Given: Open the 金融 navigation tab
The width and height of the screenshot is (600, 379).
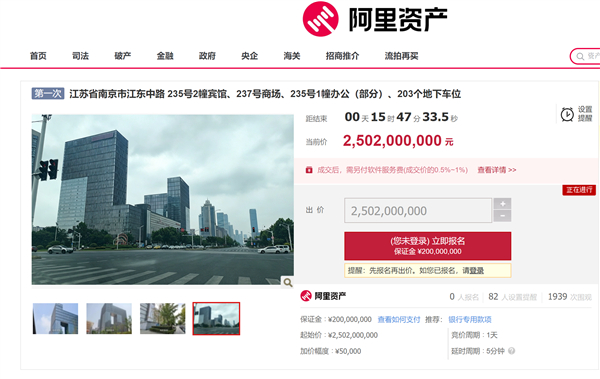Looking at the screenshot, I should (x=165, y=56).
